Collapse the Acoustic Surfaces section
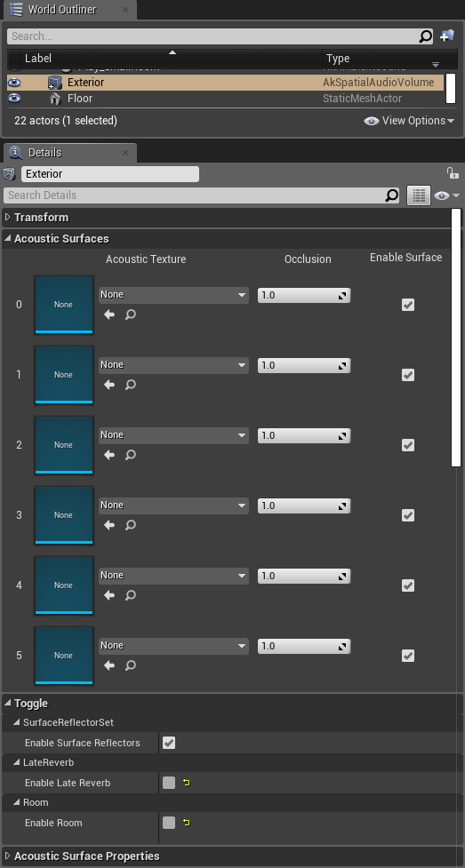This screenshot has height=868, width=465. pos(8,239)
